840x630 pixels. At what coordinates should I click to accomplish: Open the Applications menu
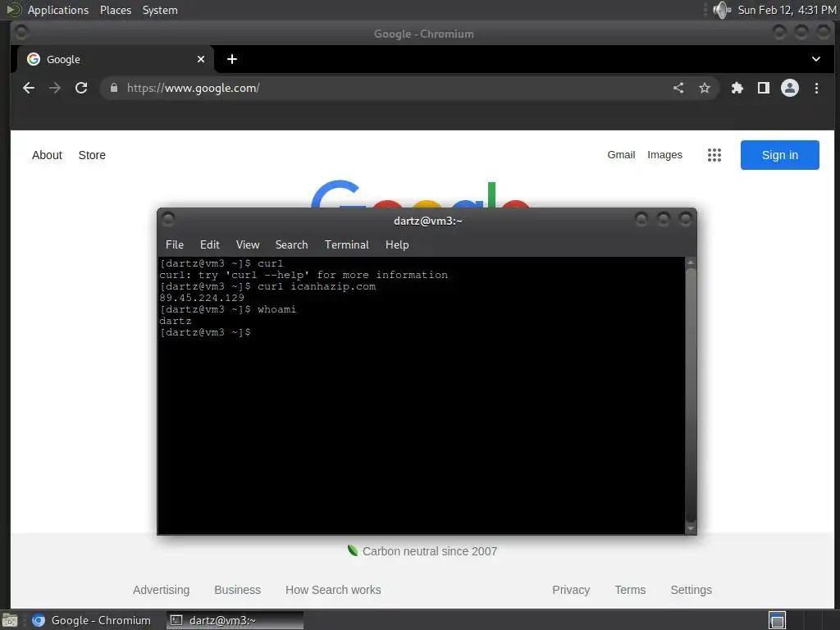pyautogui.click(x=58, y=10)
